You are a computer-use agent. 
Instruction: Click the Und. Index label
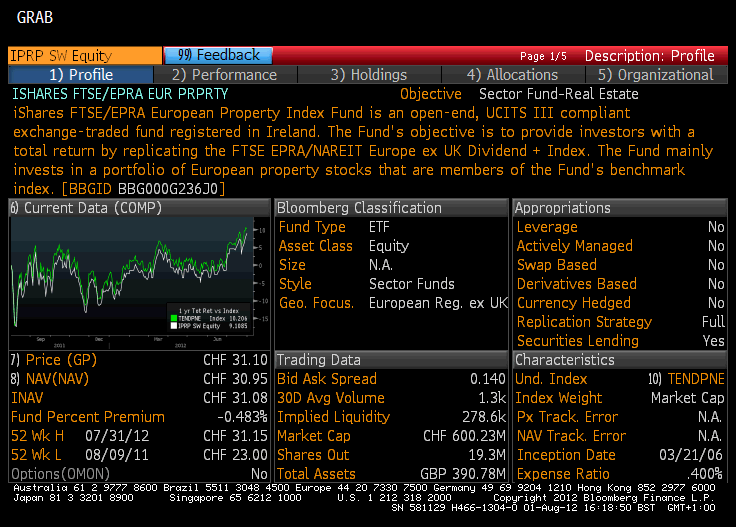coord(551,379)
